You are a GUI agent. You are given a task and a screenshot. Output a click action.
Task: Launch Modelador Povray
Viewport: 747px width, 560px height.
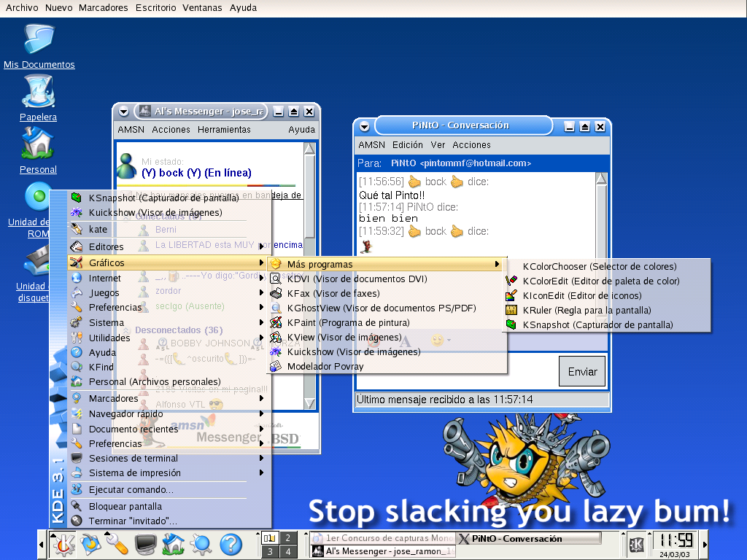[x=387, y=366]
